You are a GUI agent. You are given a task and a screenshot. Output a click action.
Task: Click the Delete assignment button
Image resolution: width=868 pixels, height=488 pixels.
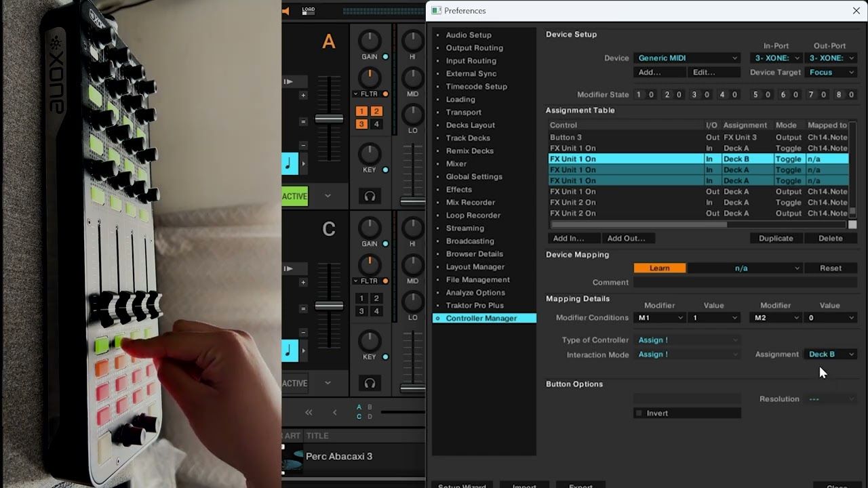pyautogui.click(x=831, y=239)
